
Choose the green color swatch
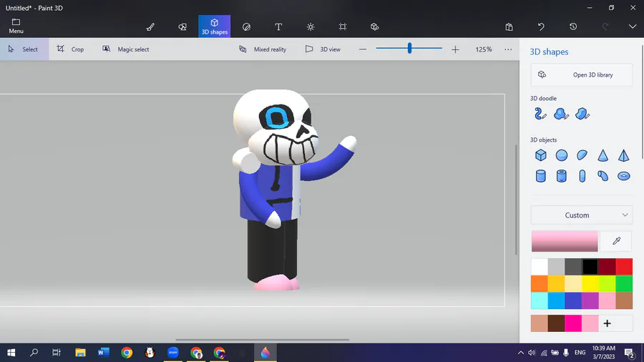coord(624,283)
